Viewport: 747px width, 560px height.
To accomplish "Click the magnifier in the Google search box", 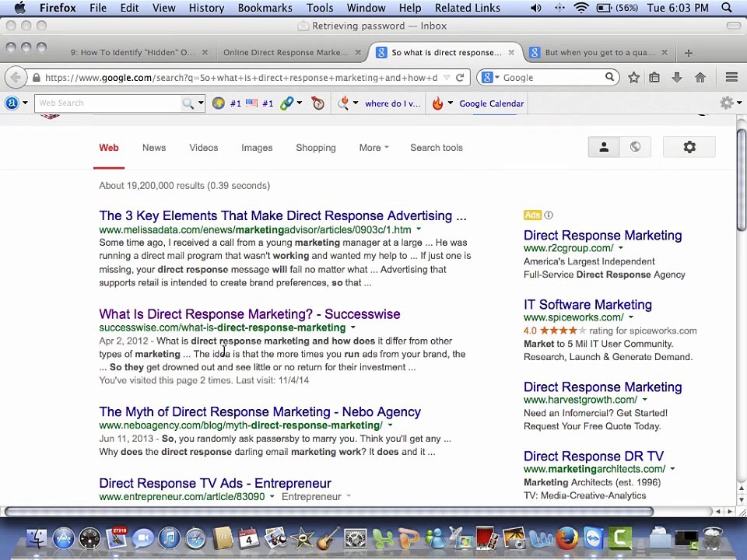I will click(609, 77).
